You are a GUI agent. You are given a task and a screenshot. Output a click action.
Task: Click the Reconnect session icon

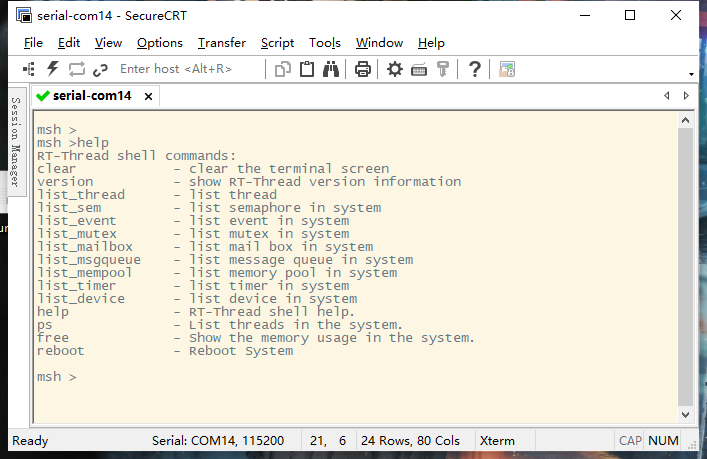[x=77, y=69]
